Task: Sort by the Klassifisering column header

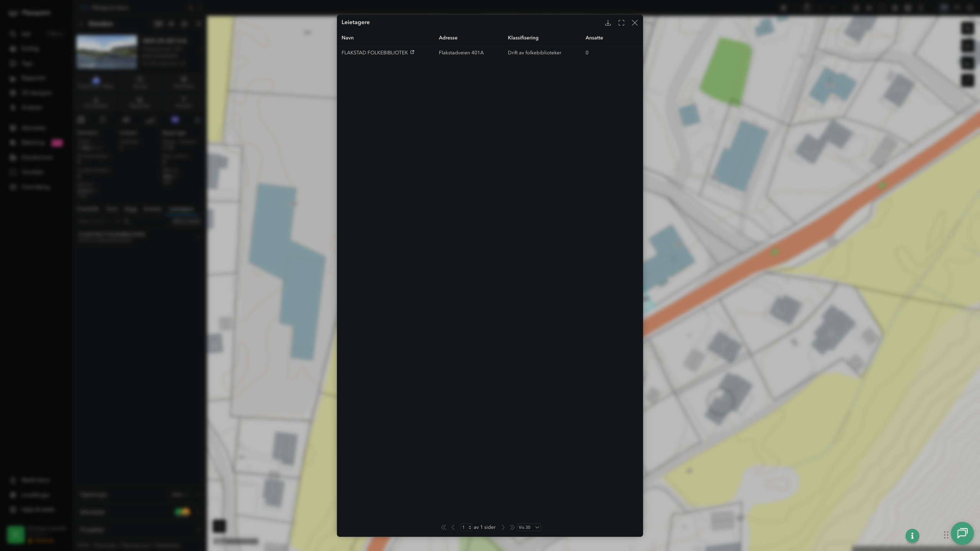Action: 523,37
